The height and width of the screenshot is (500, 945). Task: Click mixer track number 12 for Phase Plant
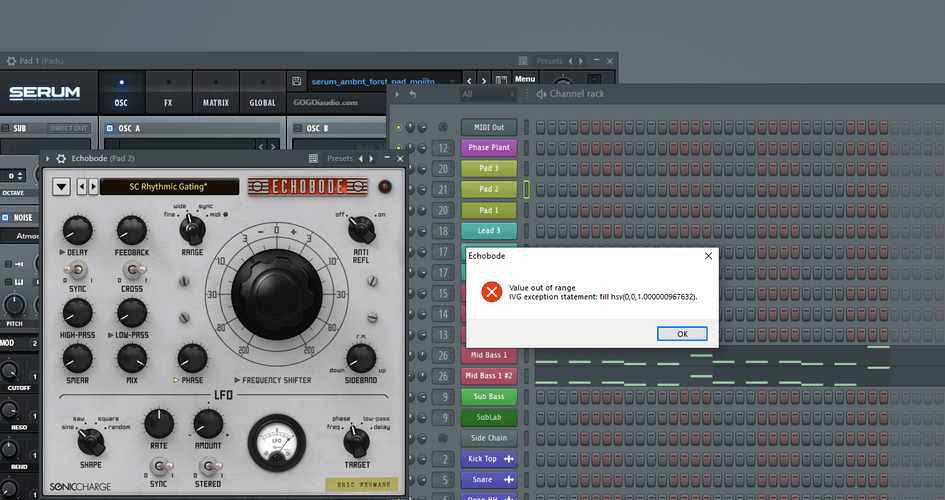443,148
